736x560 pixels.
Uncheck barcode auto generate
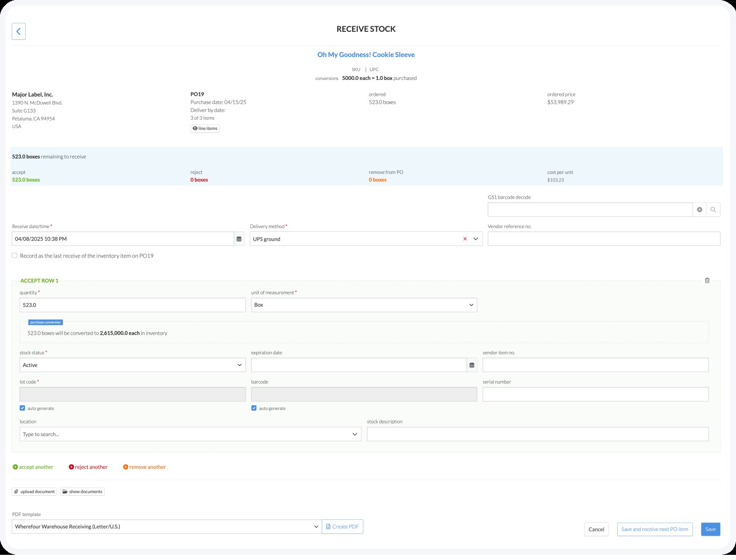pos(254,408)
